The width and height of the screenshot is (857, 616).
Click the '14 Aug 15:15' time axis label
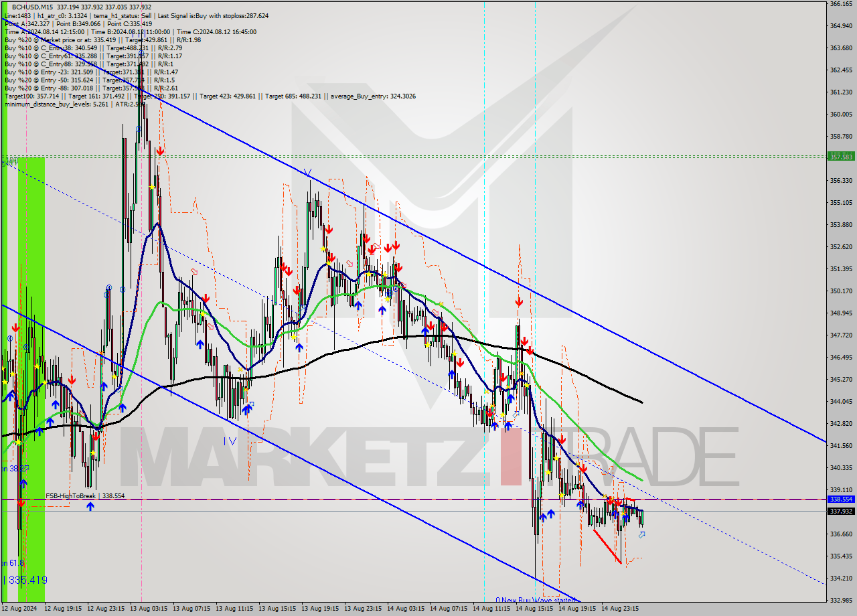534,609
